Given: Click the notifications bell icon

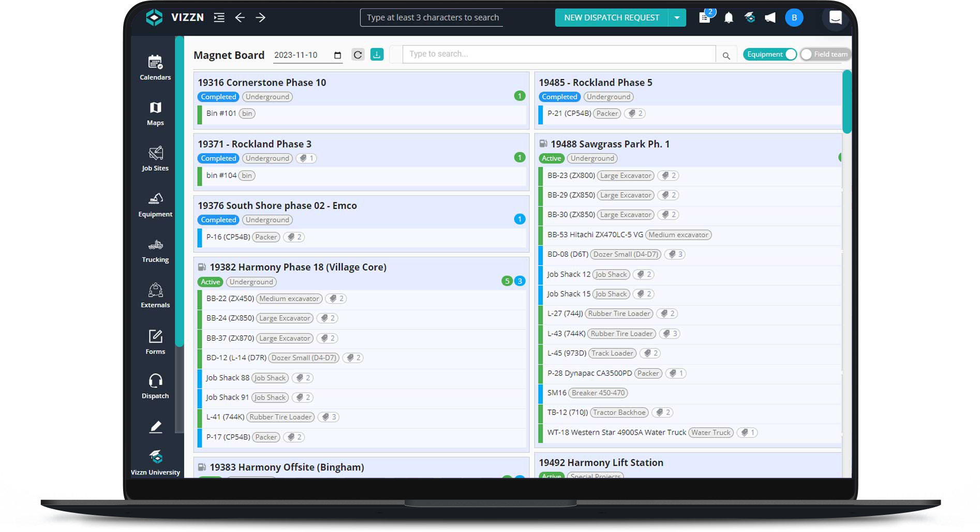Looking at the screenshot, I should tap(729, 18).
